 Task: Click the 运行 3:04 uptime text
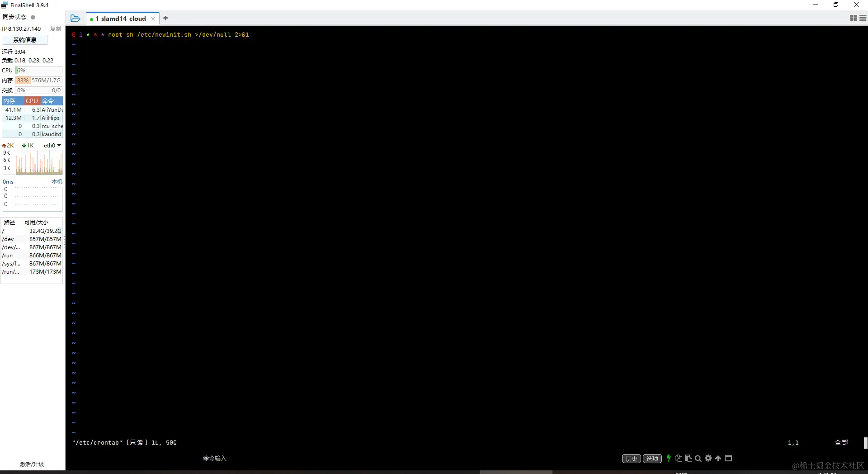14,52
